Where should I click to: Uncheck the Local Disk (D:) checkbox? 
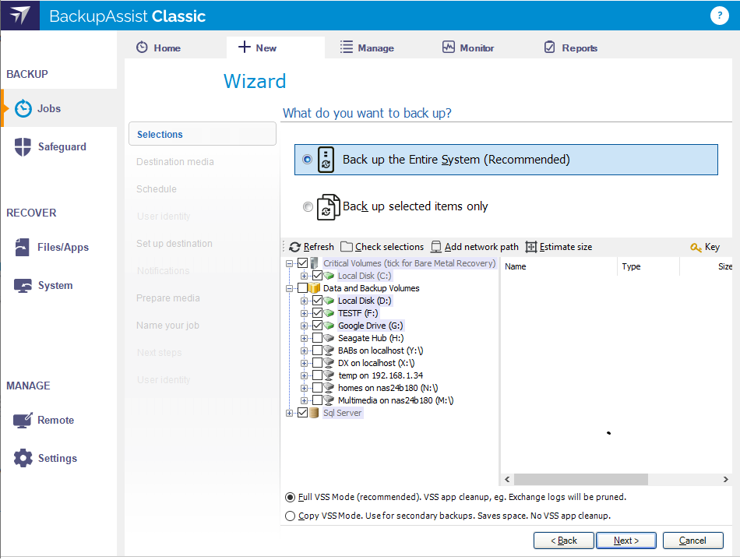coord(317,301)
